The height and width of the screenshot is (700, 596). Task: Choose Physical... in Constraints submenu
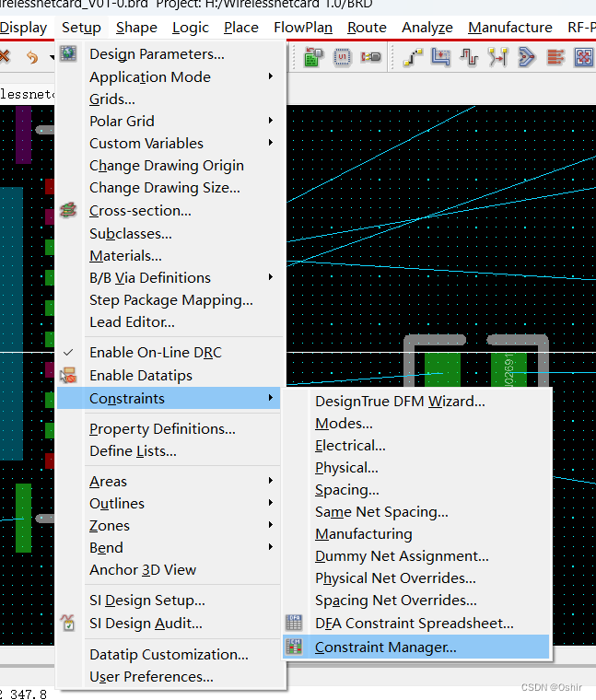coord(346,468)
